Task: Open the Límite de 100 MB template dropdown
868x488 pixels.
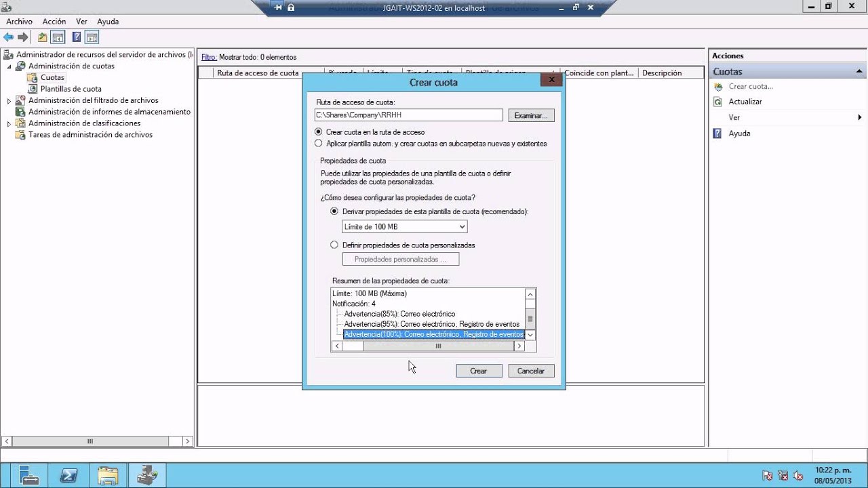Action: pyautogui.click(x=404, y=226)
